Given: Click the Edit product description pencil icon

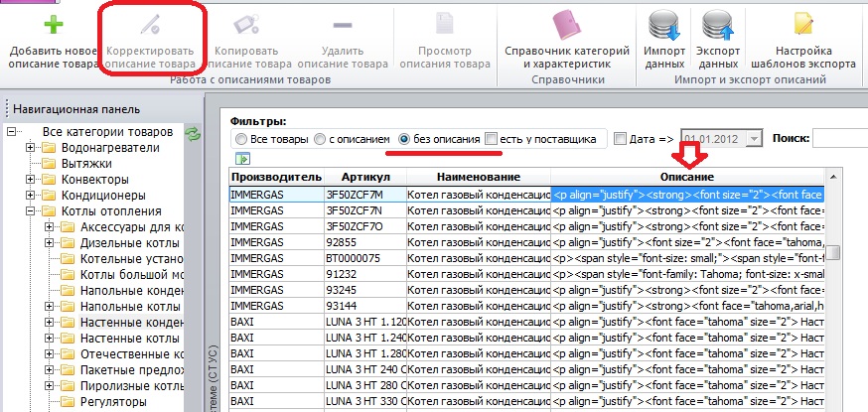Looking at the screenshot, I should [x=150, y=26].
